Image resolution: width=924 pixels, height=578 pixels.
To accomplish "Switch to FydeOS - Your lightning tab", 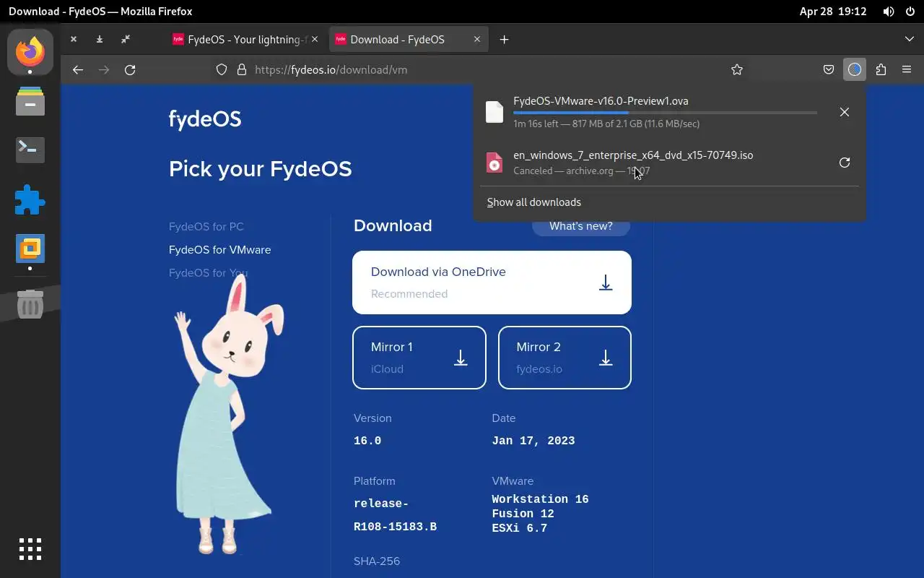I will (x=244, y=40).
